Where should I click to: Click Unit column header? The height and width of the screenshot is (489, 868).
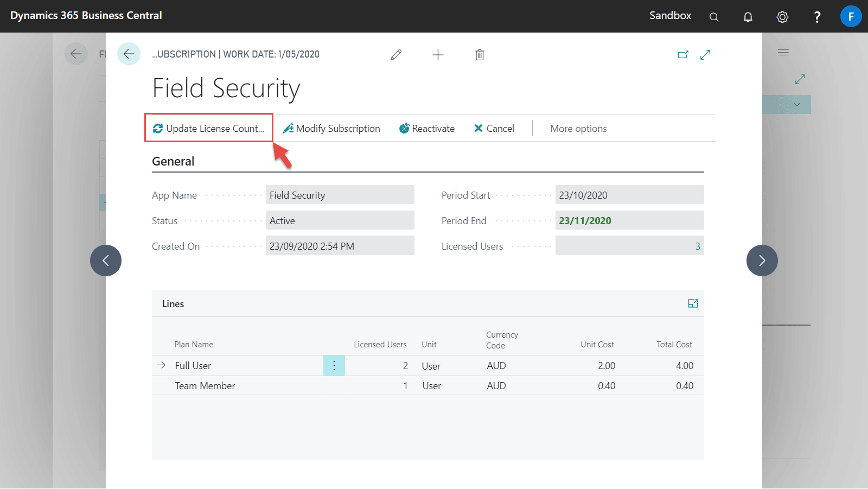click(429, 345)
